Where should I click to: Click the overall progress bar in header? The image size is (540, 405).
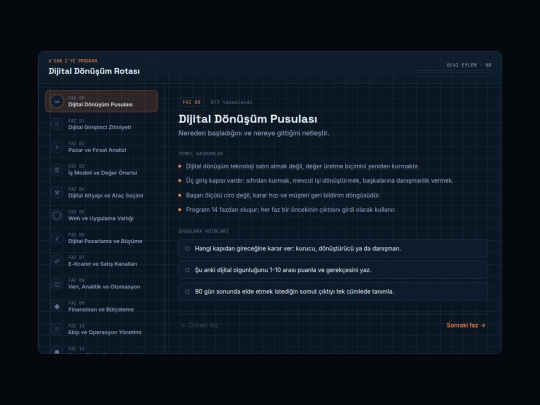click(453, 71)
